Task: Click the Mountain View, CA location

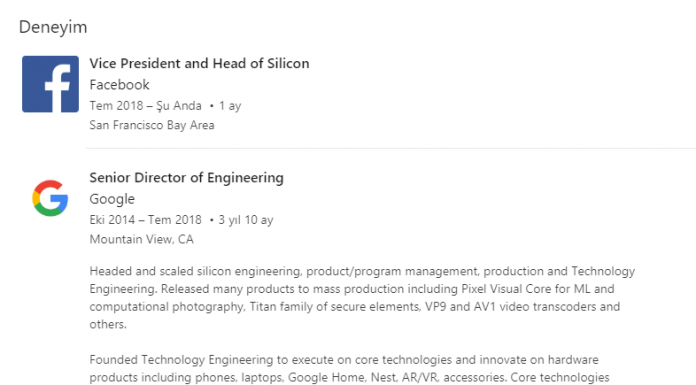Action: (142, 239)
